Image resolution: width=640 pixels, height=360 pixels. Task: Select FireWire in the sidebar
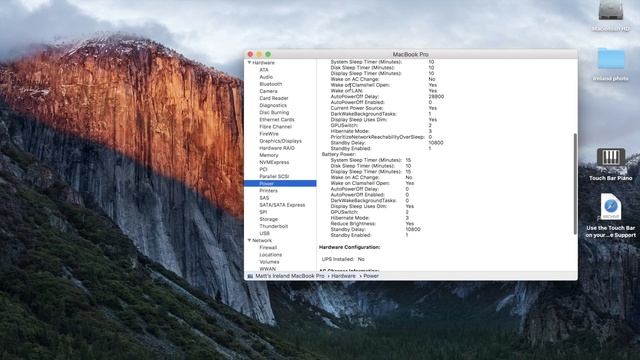point(269,134)
